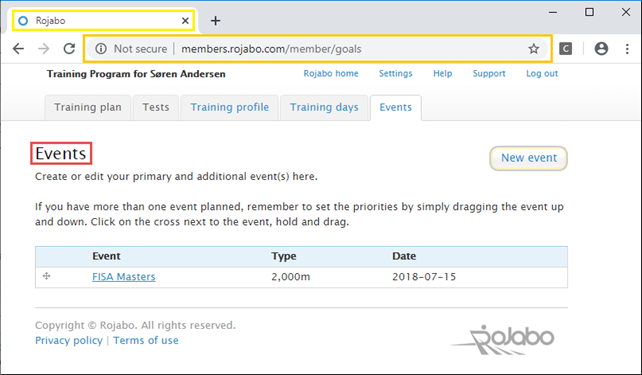This screenshot has height=375, width=642.
Task: Click the browser forward arrow
Action: click(x=43, y=49)
